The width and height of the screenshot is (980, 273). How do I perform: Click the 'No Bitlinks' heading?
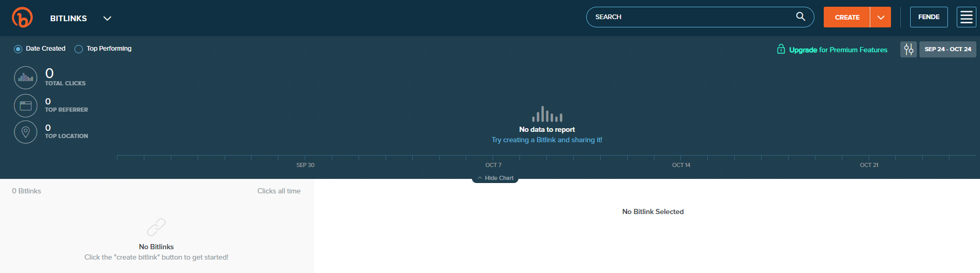[x=156, y=247]
